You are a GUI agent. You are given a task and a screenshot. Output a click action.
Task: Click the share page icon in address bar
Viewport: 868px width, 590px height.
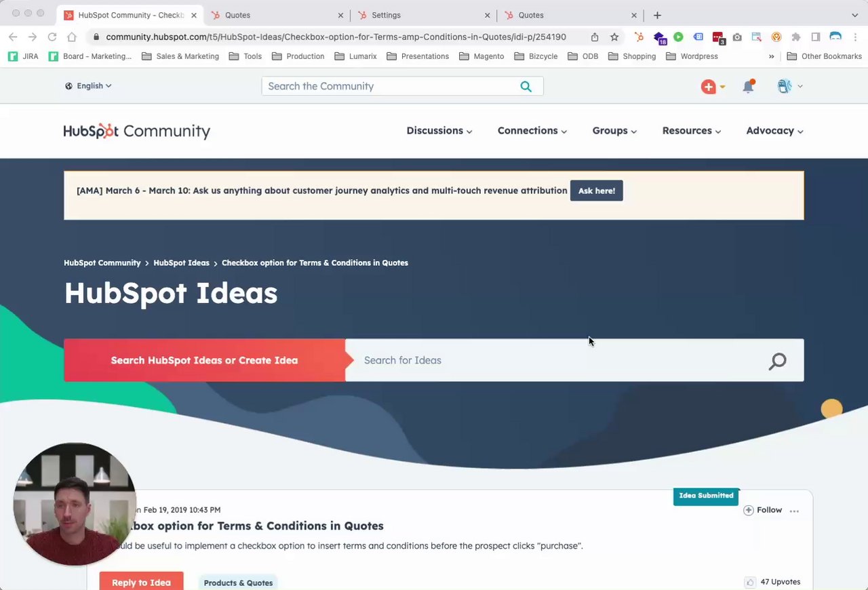pyautogui.click(x=595, y=37)
